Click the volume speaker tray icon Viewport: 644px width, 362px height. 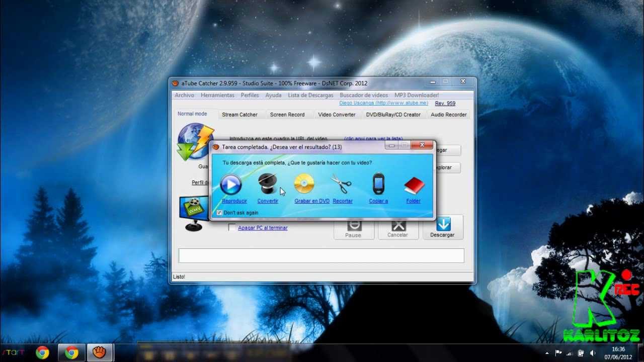pos(592,353)
